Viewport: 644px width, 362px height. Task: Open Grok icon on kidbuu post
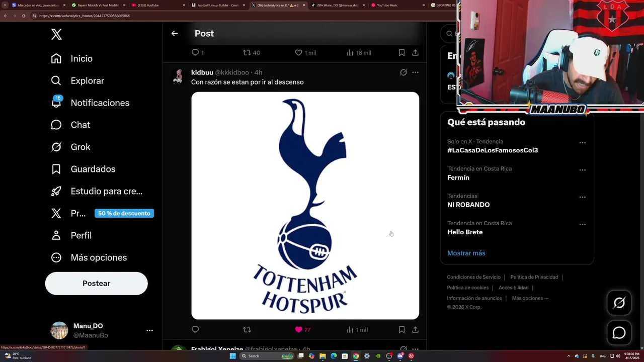pyautogui.click(x=404, y=72)
